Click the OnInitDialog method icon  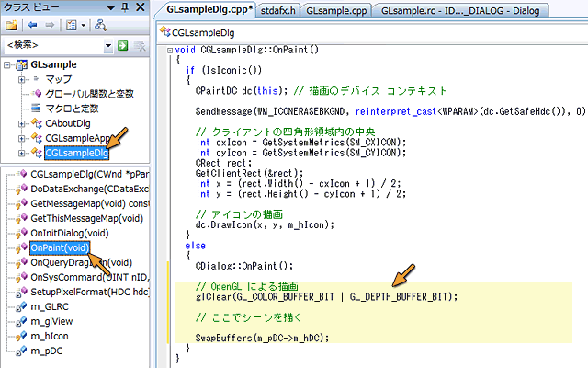coord(21,233)
